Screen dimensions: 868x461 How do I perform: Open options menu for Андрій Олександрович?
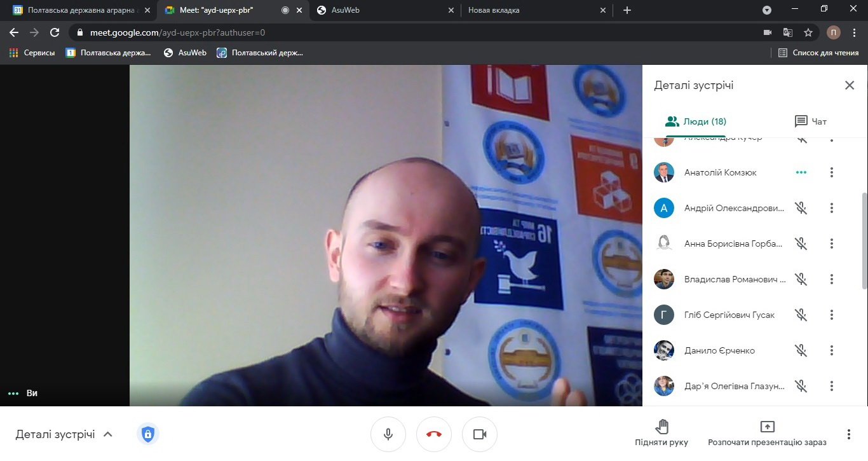832,208
